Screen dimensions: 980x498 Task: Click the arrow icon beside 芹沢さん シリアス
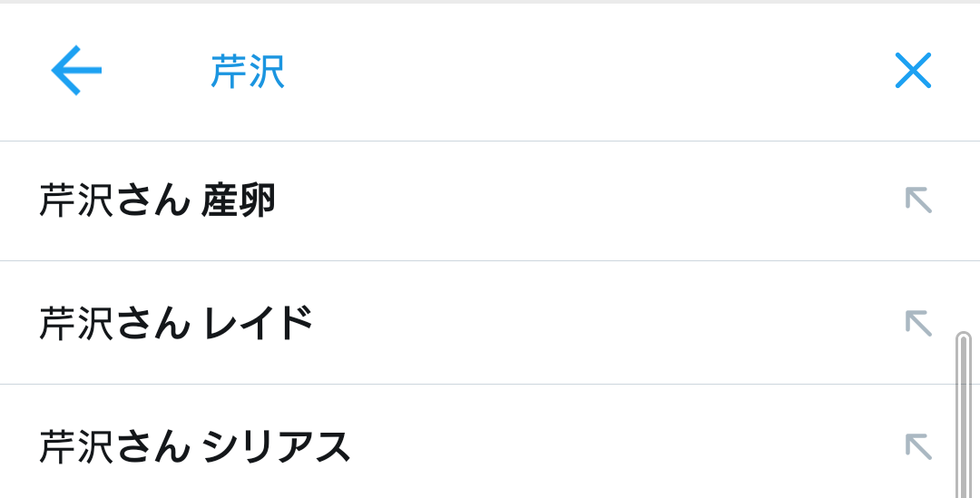coord(918,446)
